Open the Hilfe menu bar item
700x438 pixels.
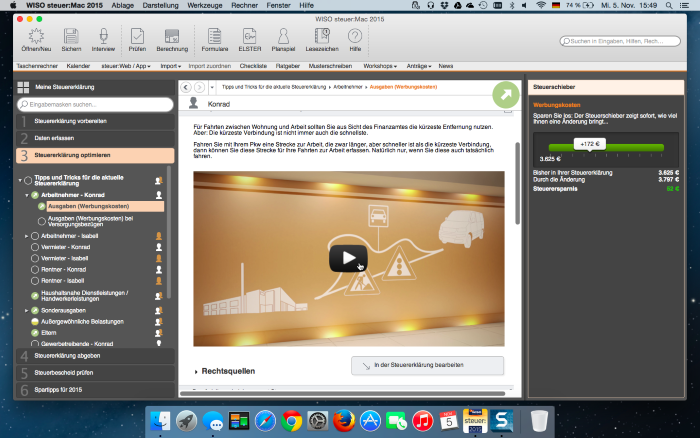[306, 5]
